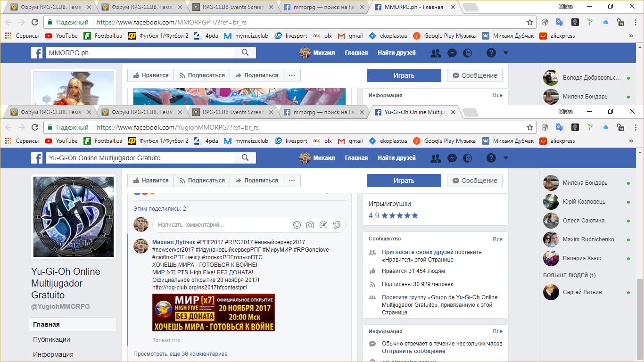This screenshot has width=644, height=362.
Task: Open the help question mark in Yu-Gi-Oh window
Action: point(491,158)
